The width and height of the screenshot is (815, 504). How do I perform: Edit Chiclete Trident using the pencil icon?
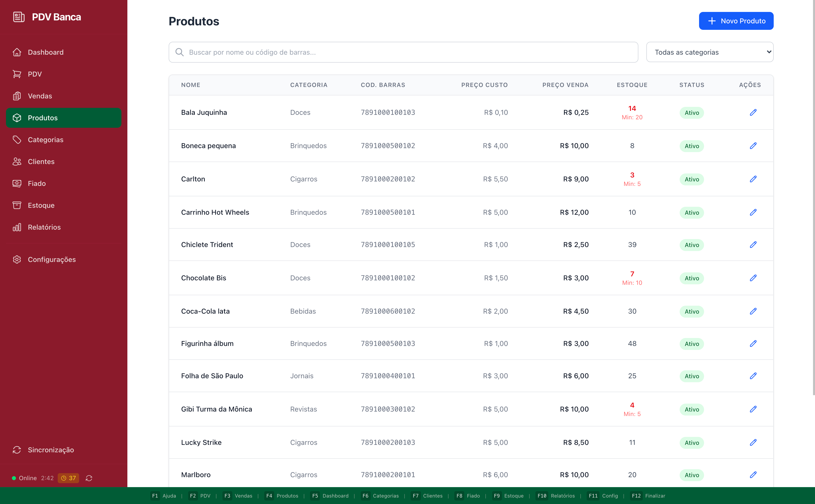click(x=753, y=245)
